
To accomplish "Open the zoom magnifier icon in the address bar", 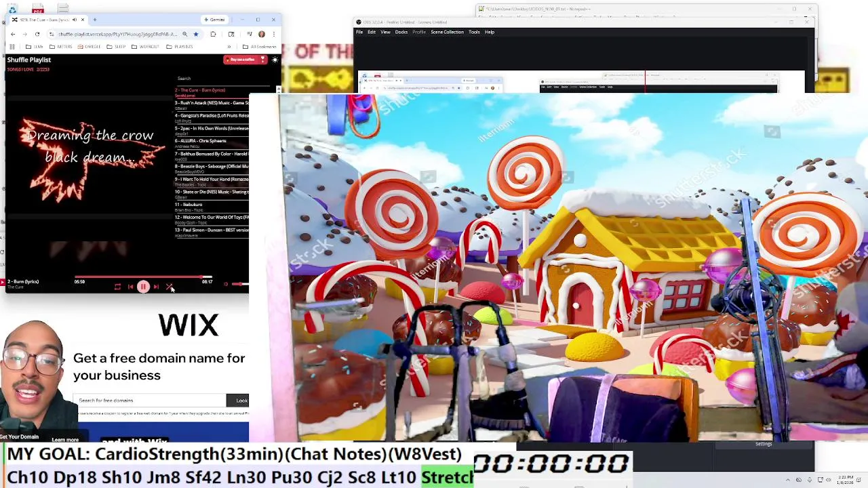I will point(184,34).
